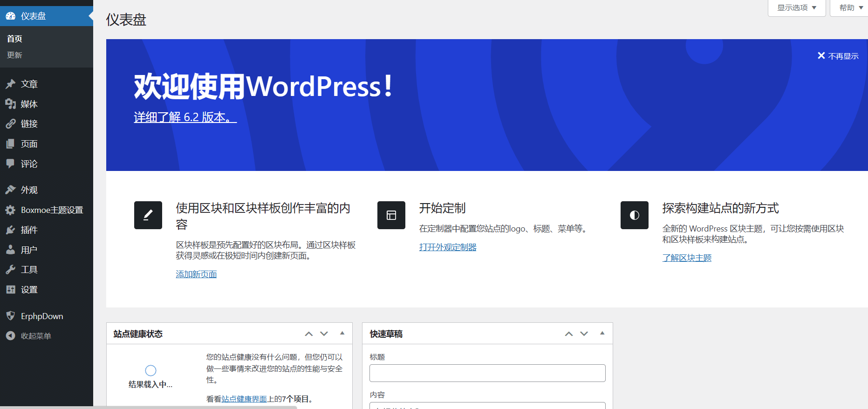The width and height of the screenshot is (868, 409).
Task: Collapse the 站点健康状态 panel with its triangle toggle
Action: coord(342,334)
